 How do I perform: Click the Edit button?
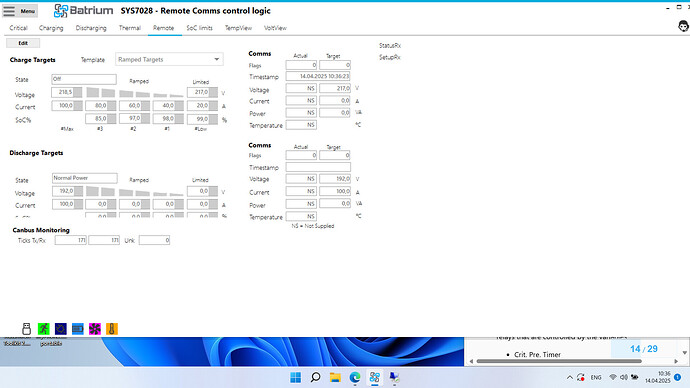pos(23,43)
